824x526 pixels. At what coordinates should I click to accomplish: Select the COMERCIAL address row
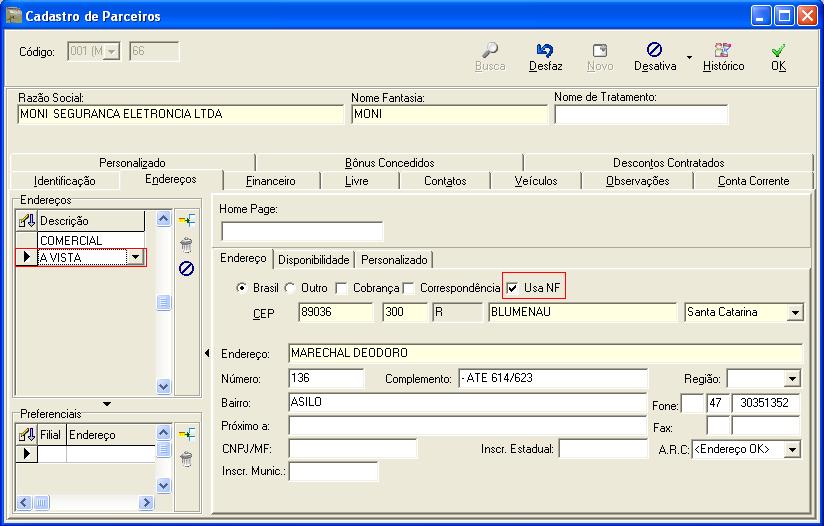(x=91, y=240)
